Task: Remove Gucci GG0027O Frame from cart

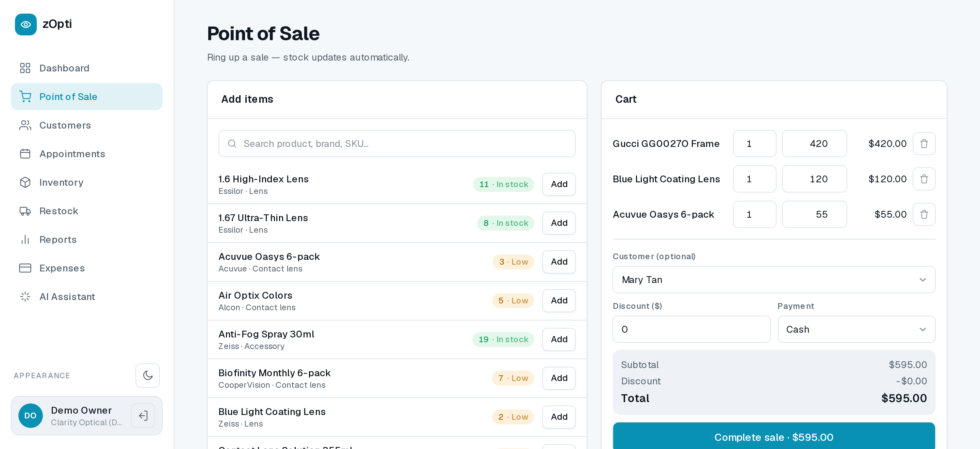Action: click(x=924, y=143)
